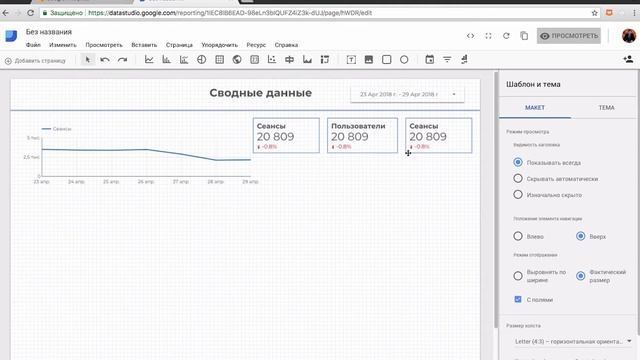Set navigation position to 'Влево'
The image size is (640, 360).
tap(518, 236)
